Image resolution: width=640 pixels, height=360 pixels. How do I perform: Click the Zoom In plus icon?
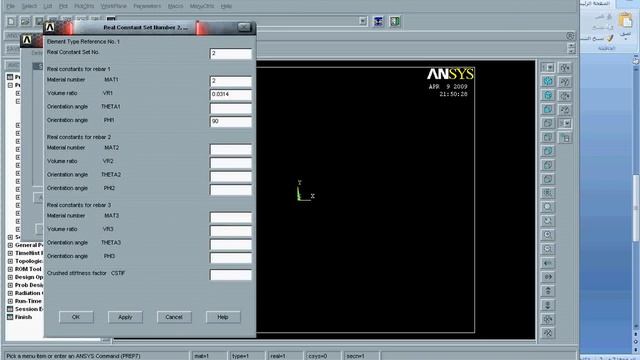pyautogui.click(x=548, y=235)
